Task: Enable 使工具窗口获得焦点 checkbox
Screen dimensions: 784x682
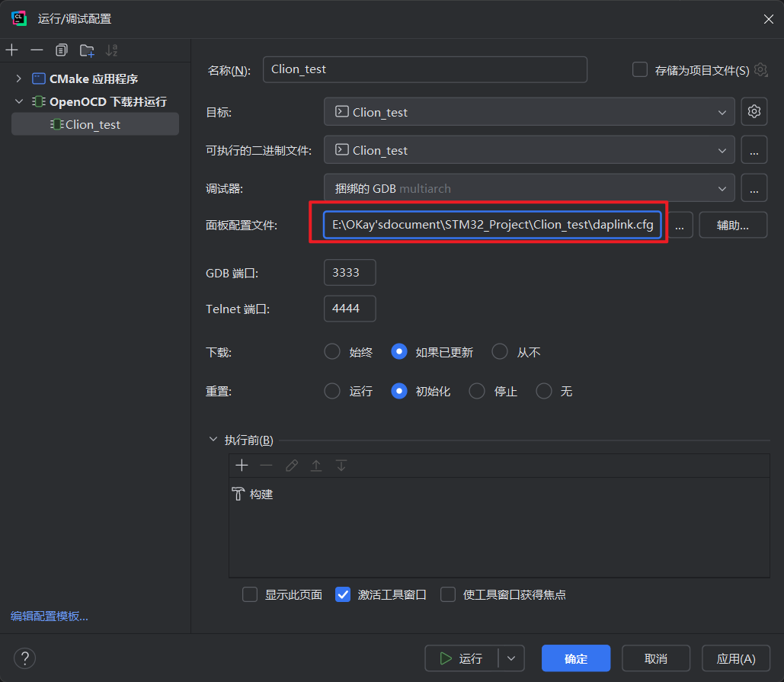Action: [x=448, y=594]
